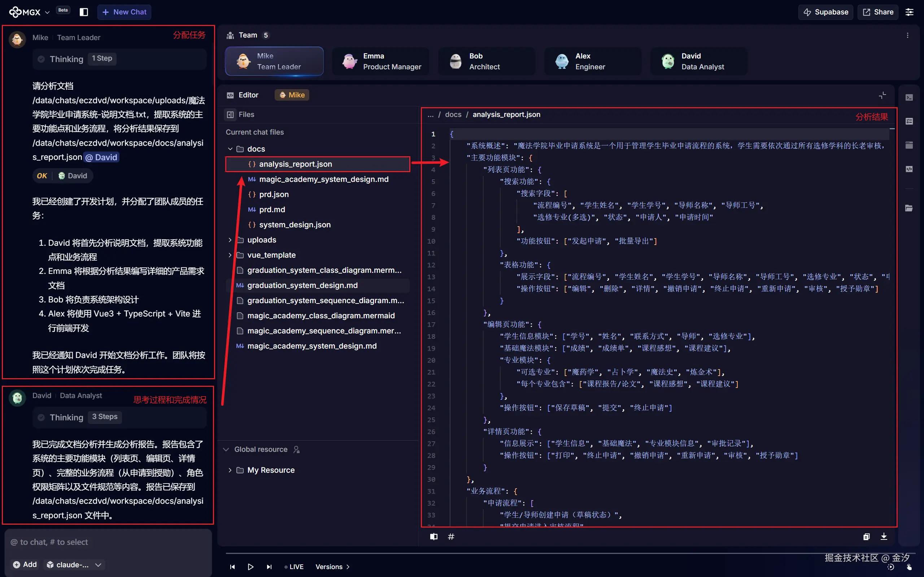The width and height of the screenshot is (924, 577).
Task: Click the breadcrumb ellipsis in editor path
Action: 431,114
